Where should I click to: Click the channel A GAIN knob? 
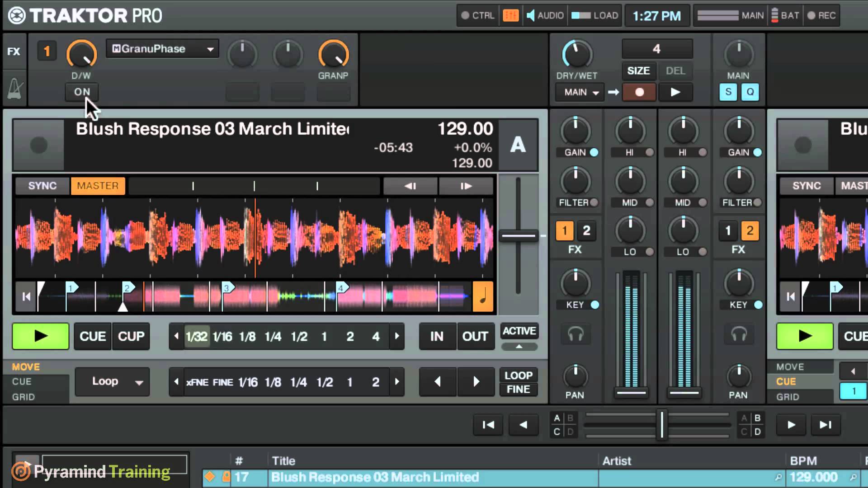(x=576, y=131)
